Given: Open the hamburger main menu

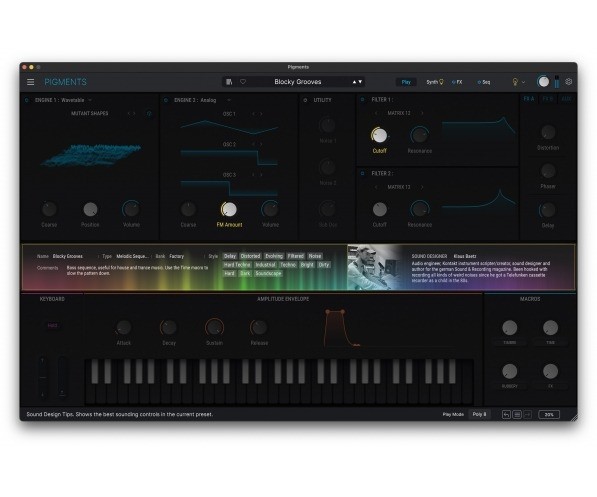Looking at the screenshot, I should pyautogui.click(x=30, y=82).
